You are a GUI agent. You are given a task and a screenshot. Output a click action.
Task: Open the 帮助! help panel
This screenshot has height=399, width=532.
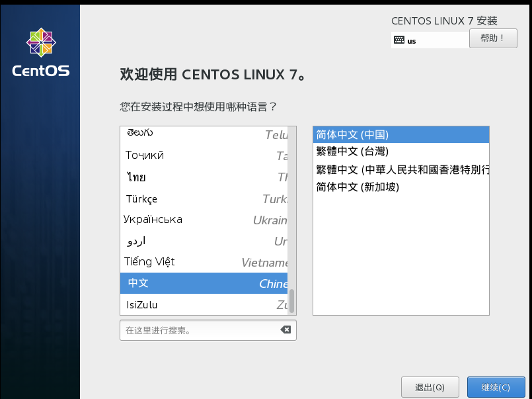tap(493, 38)
